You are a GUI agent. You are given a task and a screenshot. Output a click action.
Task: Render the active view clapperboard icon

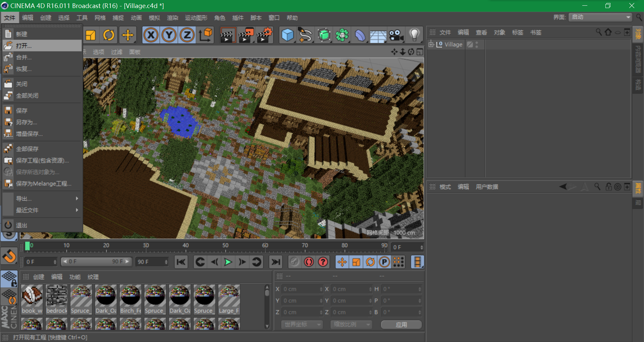point(227,35)
